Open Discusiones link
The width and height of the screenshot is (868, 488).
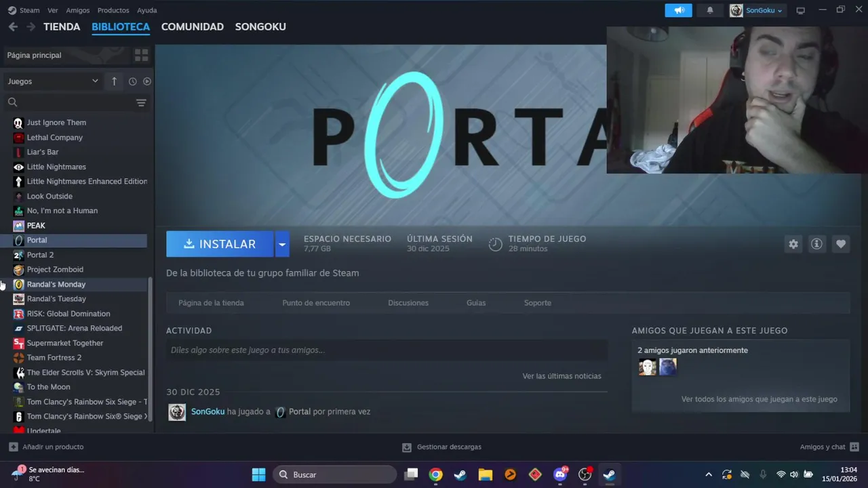point(408,303)
